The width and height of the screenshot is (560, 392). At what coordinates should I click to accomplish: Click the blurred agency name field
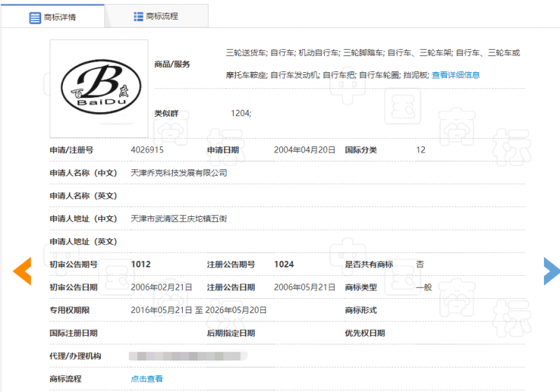tap(188, 356)
